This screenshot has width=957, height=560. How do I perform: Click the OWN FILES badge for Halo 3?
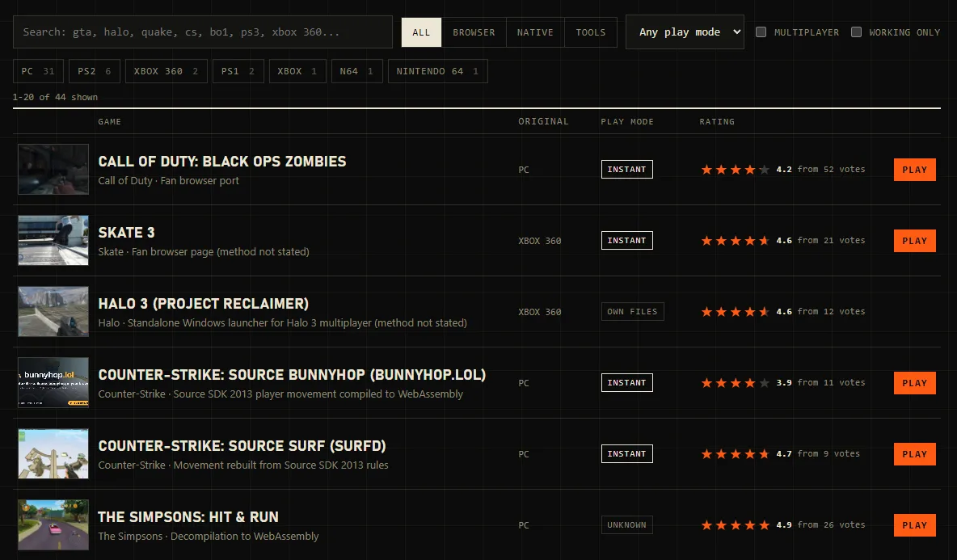pos(632,312)
